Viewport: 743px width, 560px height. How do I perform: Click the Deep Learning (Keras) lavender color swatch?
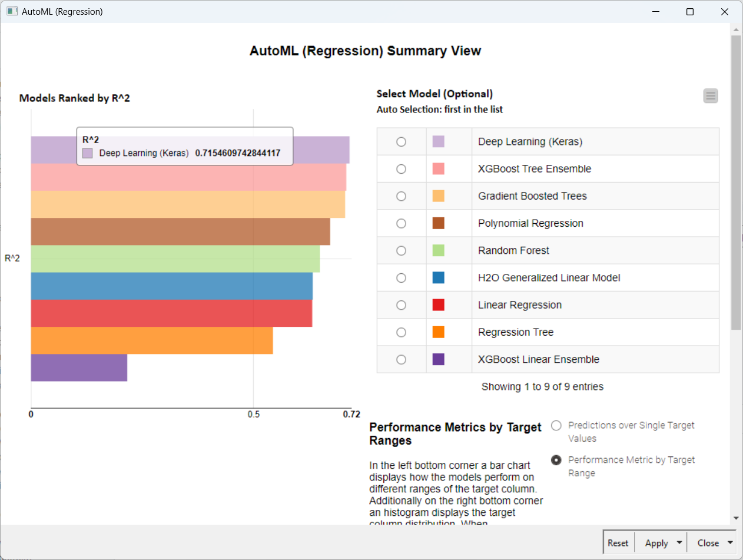pos(438,141)
